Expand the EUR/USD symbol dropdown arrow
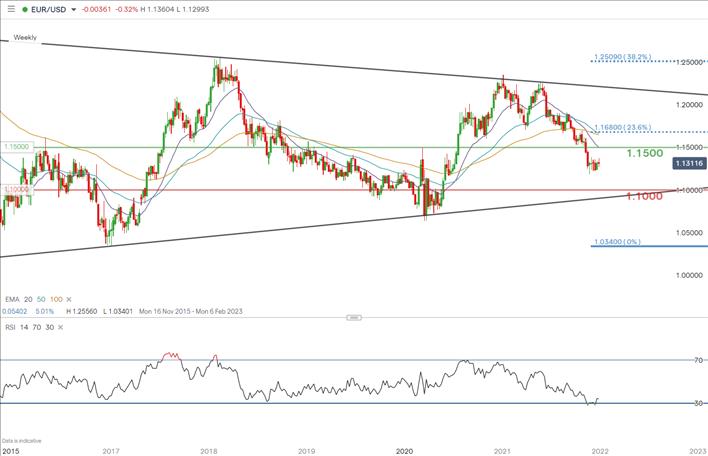This screenshot has width=708, height=456. pos(74,9)
